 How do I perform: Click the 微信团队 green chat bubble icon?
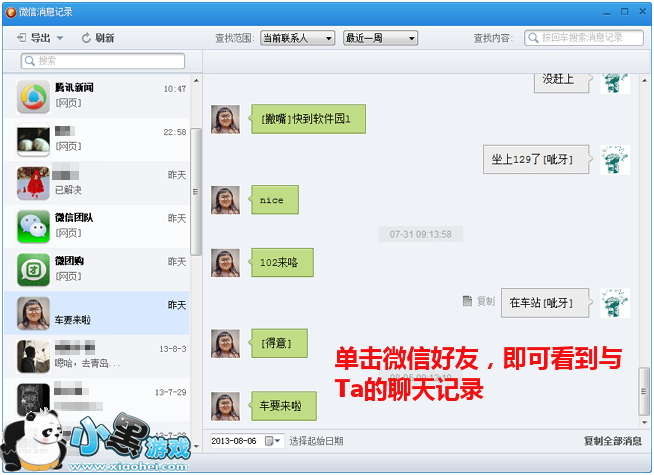point(33,226)
